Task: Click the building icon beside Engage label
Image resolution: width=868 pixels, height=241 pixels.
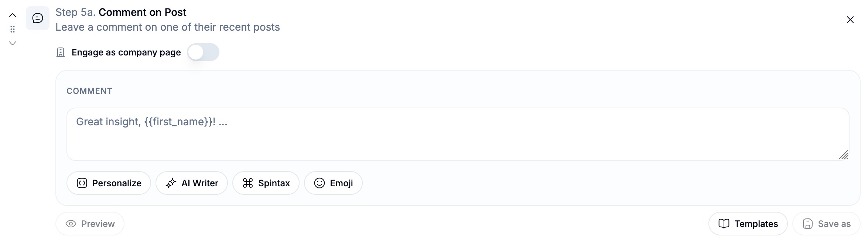Action: (61, 52)
